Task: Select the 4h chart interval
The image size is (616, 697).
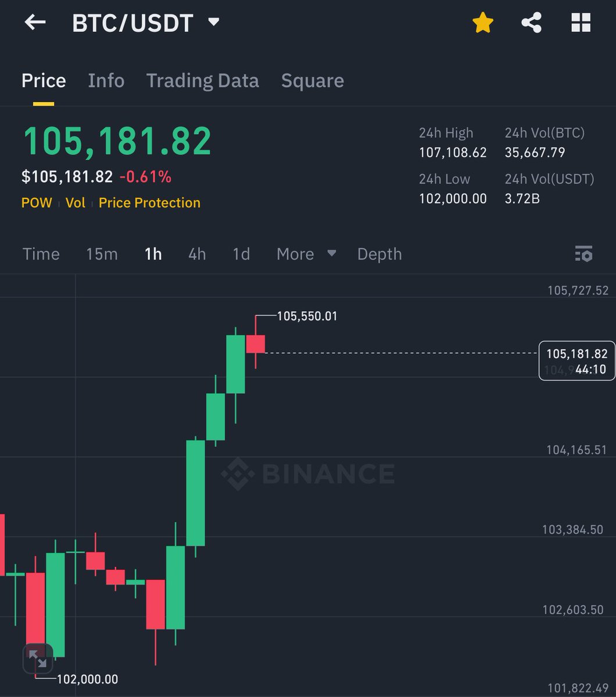Action: tap(197, 254)
